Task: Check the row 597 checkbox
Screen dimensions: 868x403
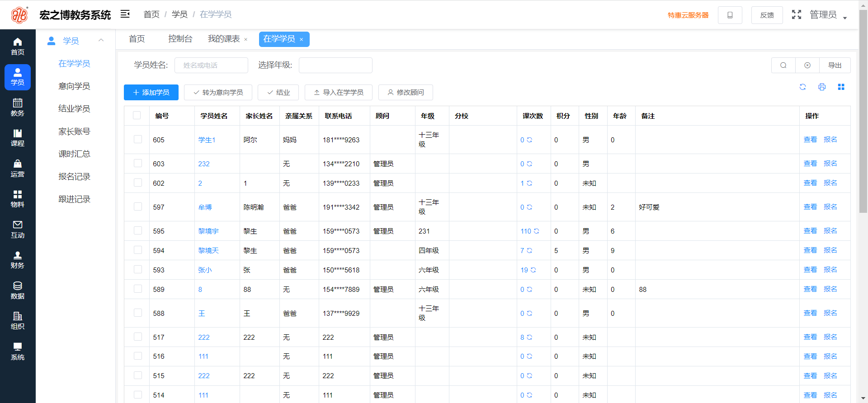Action: click(138, 206)
